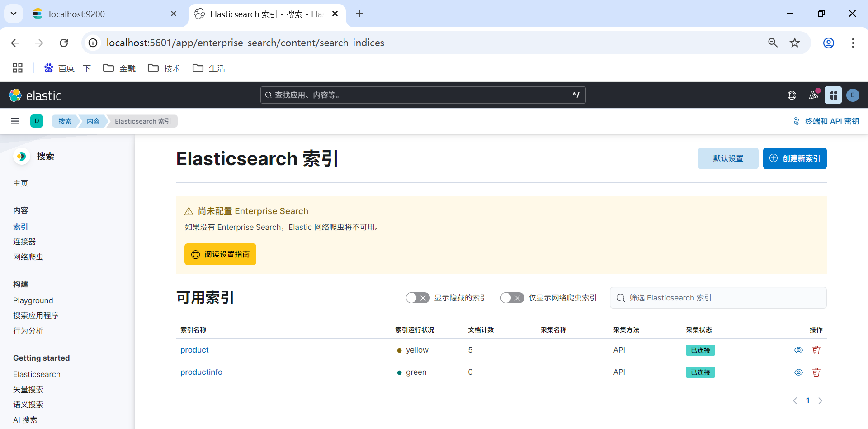The height and width of the screenshot is (429, 868).
Task: Close the Elasticsearch 索引 tab
Action: (x=335, y=14)
